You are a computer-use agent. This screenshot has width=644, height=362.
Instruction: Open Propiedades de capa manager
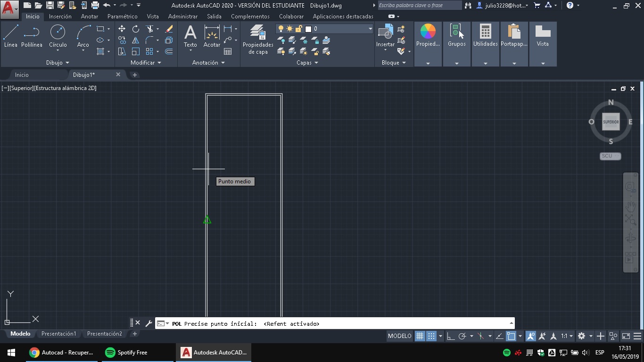coord(258,40)
